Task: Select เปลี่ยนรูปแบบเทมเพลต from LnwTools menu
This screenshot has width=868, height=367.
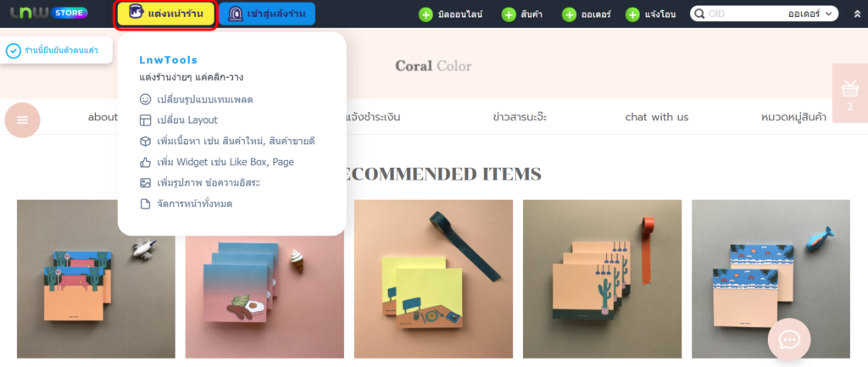Action: tap(197, 100)
